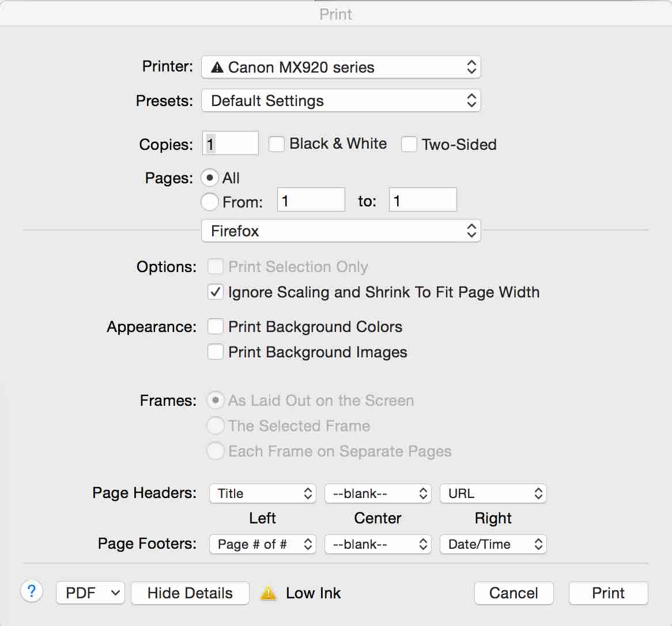
Task: Open the Presets dropdown showing Default Settings
Action: [341, 100]
